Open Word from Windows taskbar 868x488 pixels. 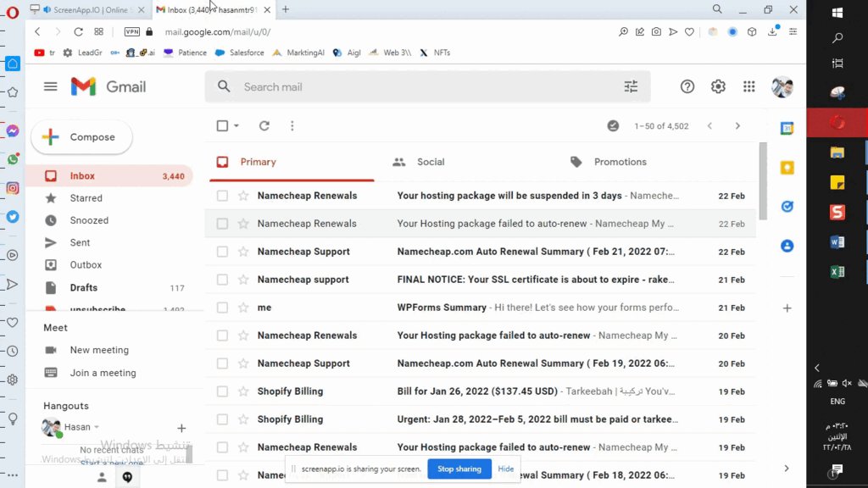point(837,241)
